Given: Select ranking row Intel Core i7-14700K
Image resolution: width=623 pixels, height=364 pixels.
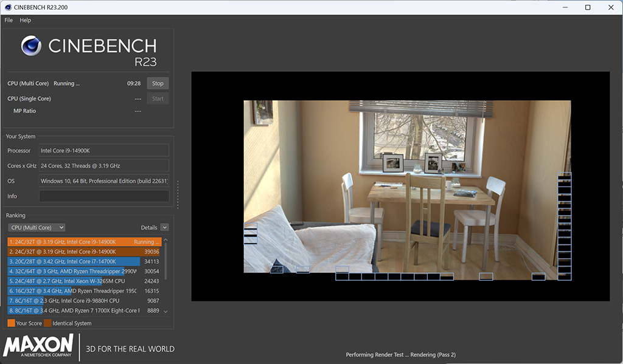Looking at the screenshot, I should [x=84, y=261].
